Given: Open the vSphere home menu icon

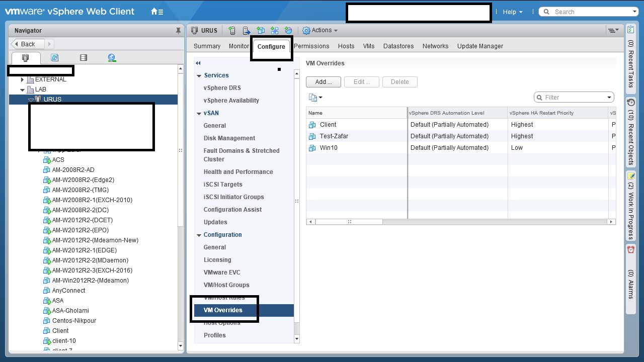Looking at the screenshot, I should point(157,12).
